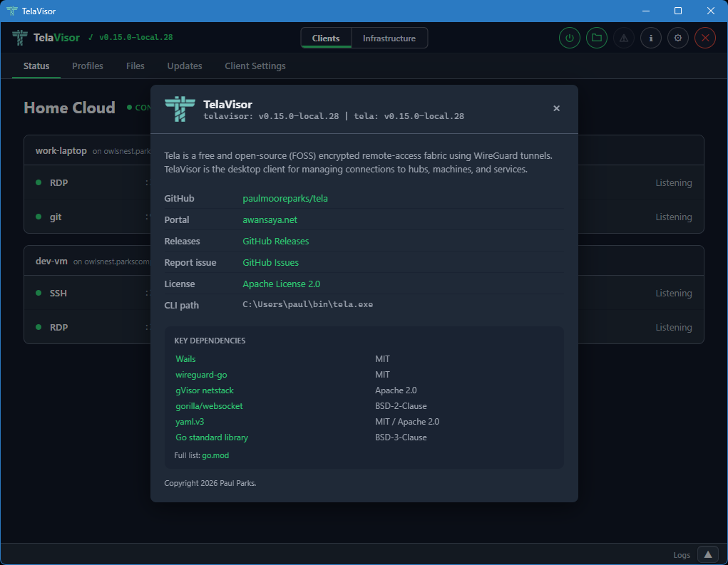This screenshot has width=728, height=565.
Task: Open the gorilla/websocket link
Action: click(209, 406)
